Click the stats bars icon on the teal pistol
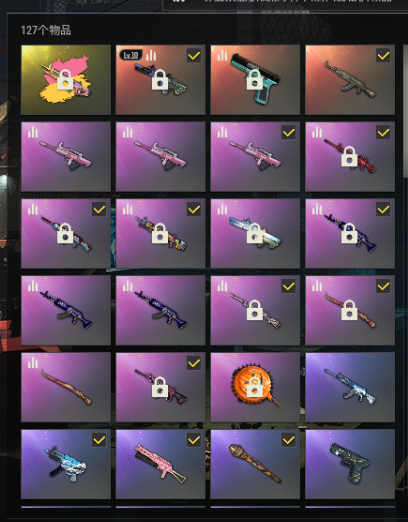 coord(222,55)
